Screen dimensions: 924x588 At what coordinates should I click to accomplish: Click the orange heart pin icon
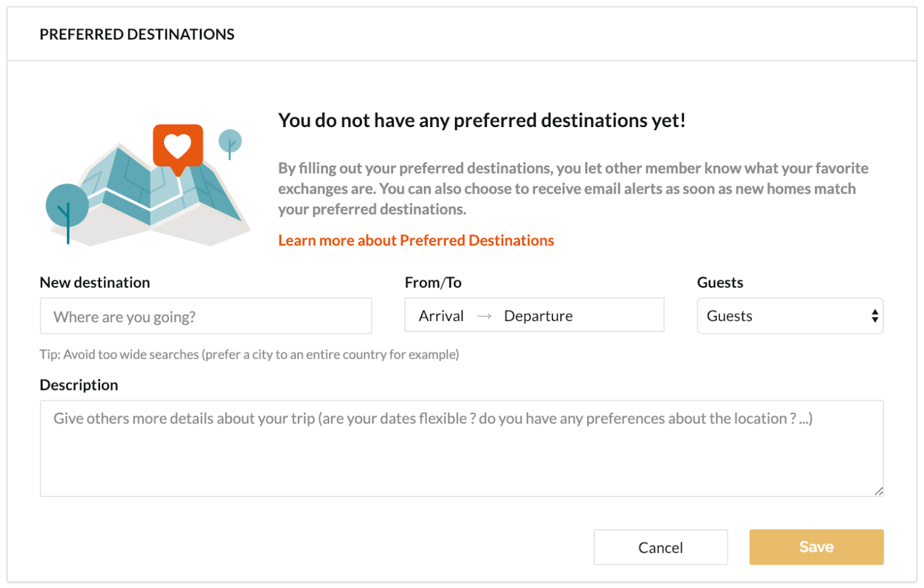pyautogui.click(x=177, y=146)
